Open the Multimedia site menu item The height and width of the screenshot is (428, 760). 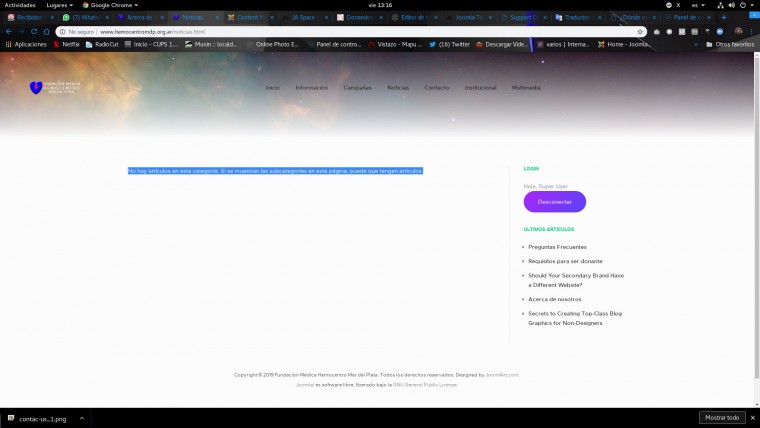pyautogui.click(x=526, y=88)
